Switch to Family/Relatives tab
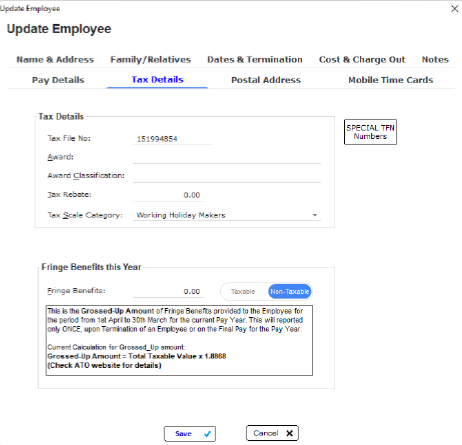Viewport: 462px width, 445px height. point(150,60)
